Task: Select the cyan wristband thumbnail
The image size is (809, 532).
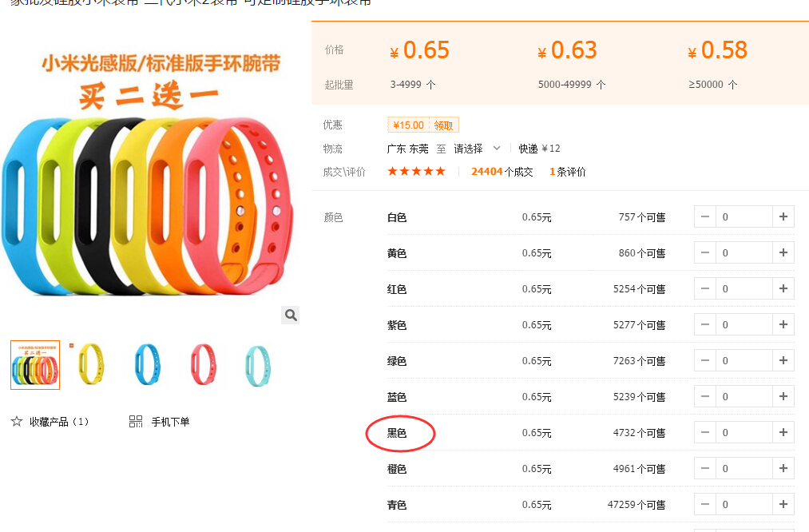Action: [258, 365]
